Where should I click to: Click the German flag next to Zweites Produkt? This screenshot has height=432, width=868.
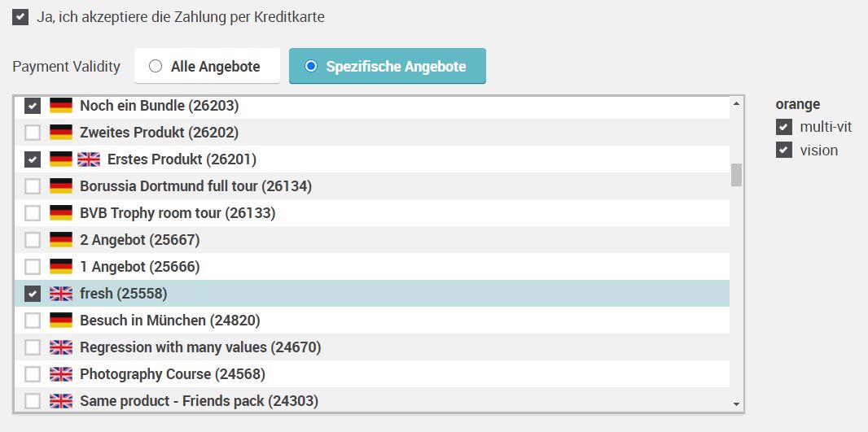click(61, 133)
